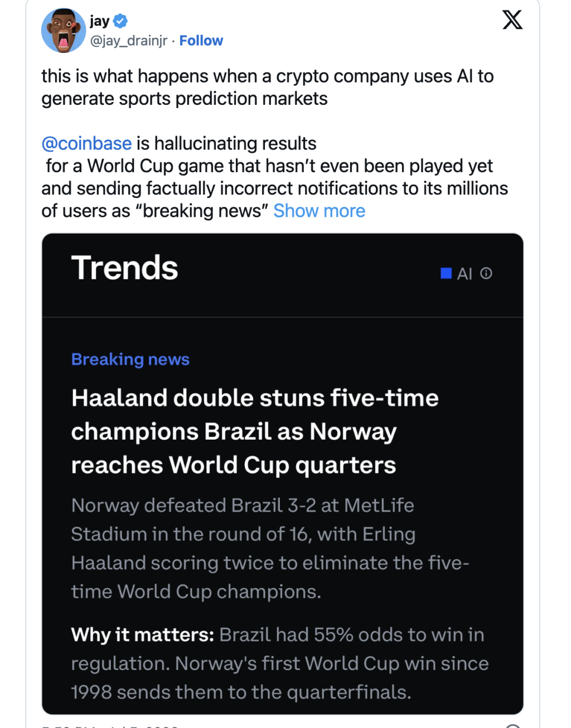Viewport: 571px width, 728px height.
Task: Click the Norway defeated Brazil 3-2 summary
Action: 270,549
